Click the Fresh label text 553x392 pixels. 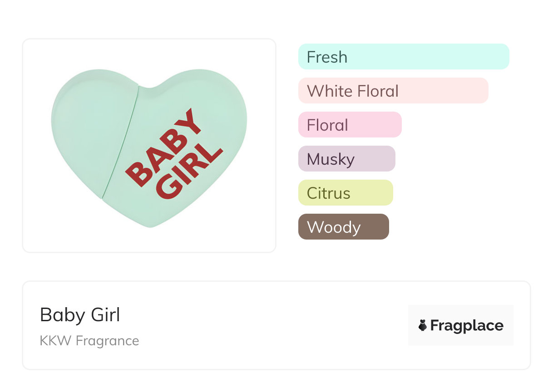point(327,57)
